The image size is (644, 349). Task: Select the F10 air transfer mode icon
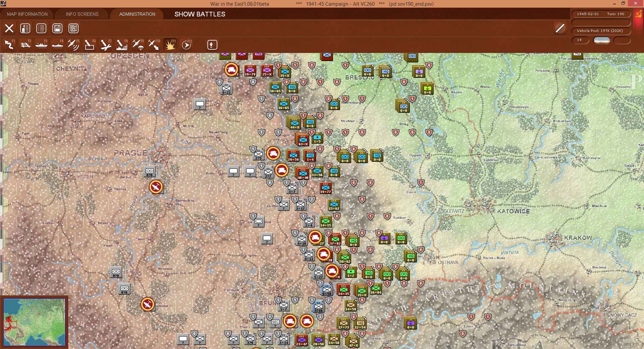pos(154,45)
